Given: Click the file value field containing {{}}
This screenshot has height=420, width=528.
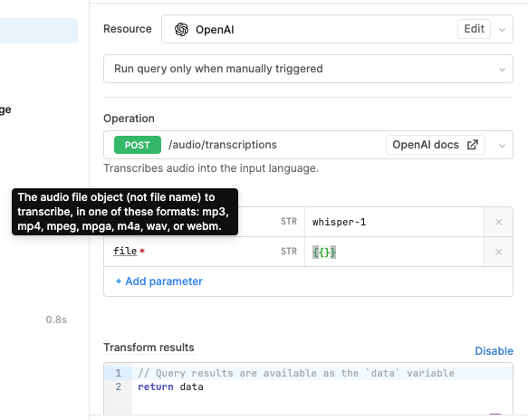Looking at the screenshot, I should click(394, 252).
